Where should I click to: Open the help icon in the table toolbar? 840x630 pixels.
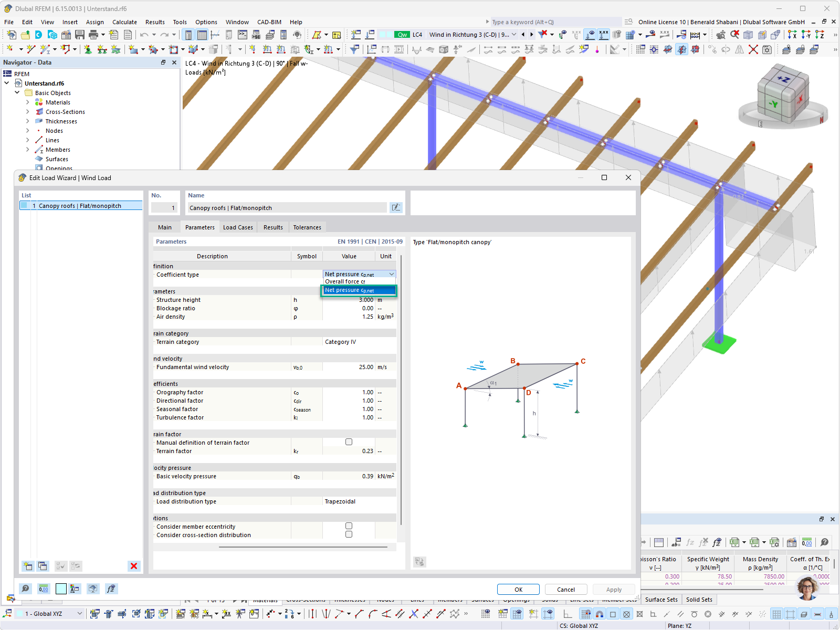point(824,542)
